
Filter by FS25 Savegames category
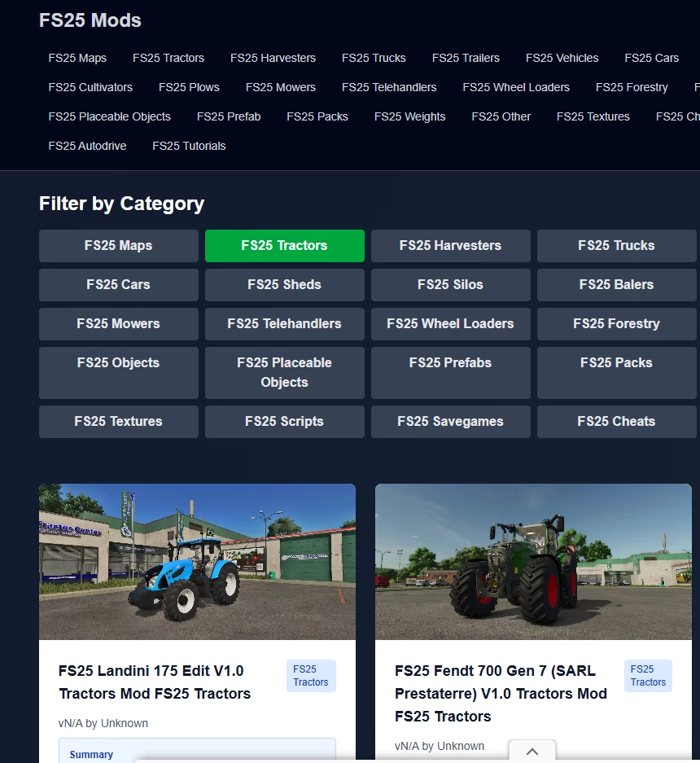[450, 422]
